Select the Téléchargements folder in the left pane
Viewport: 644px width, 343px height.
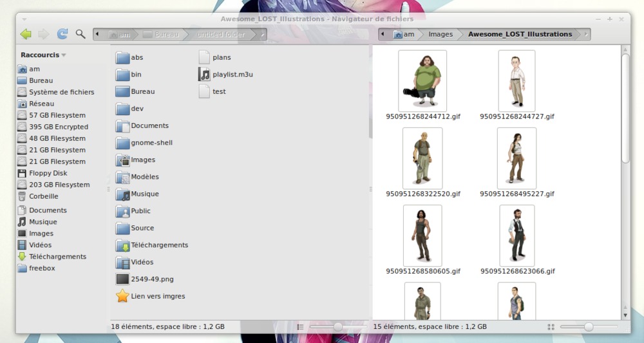tap(152, 245)
